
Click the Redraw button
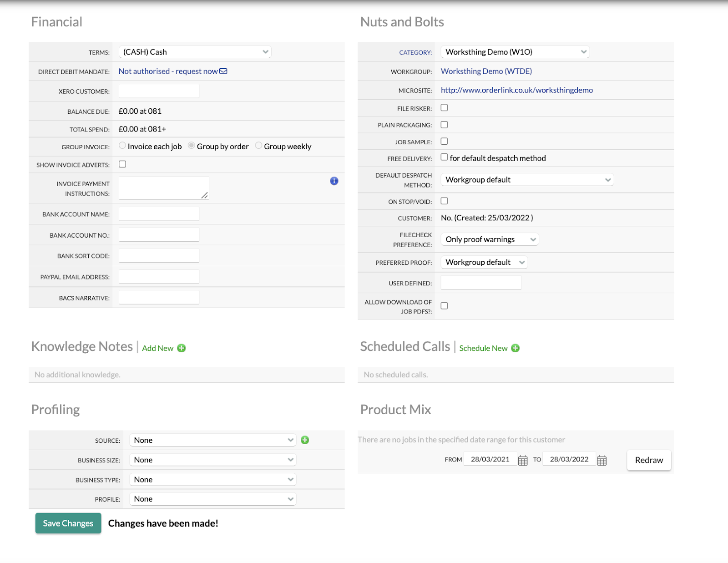(x=649, y=460)
